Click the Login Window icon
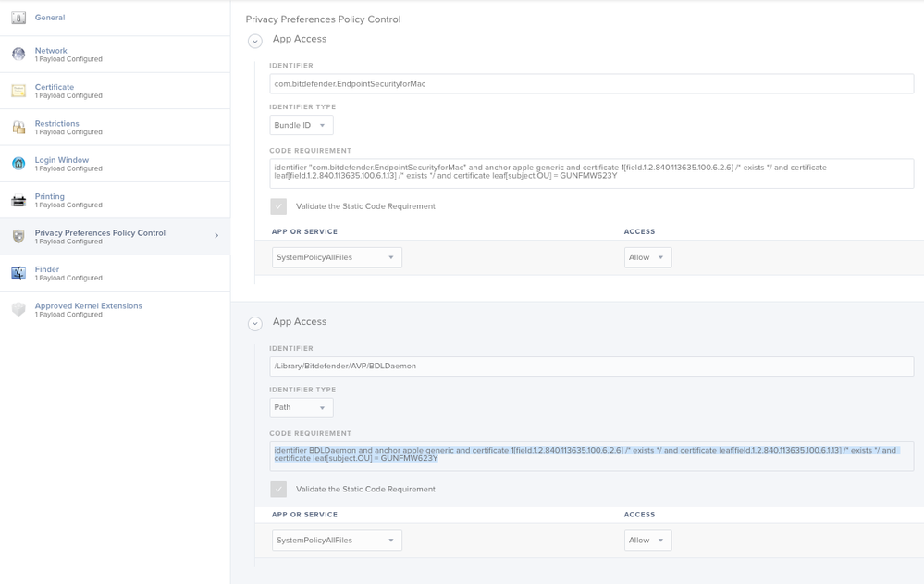 point(18,164)
